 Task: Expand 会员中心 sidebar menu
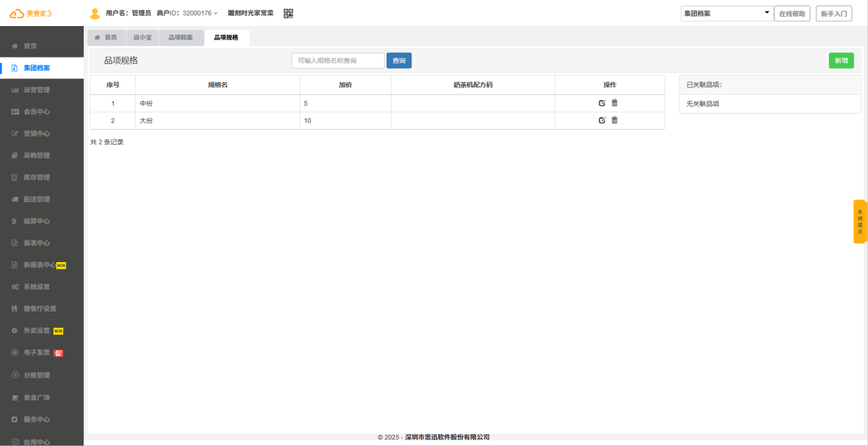[x=37, y=112]
